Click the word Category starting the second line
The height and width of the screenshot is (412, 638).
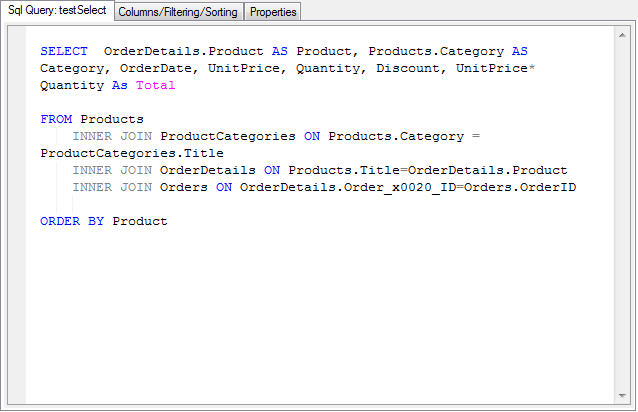(x=72, y=68)
